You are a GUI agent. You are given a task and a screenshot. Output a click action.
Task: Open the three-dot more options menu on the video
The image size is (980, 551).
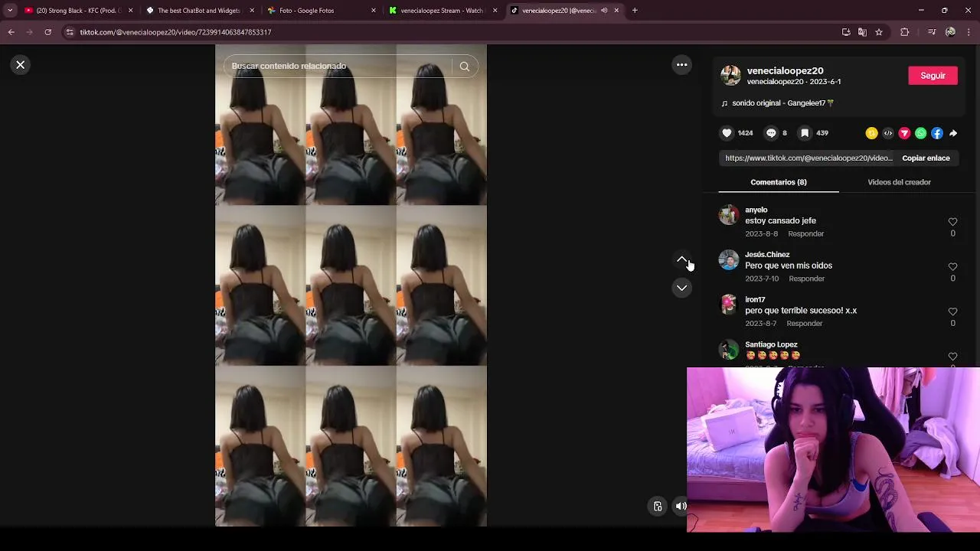[681, 65]
